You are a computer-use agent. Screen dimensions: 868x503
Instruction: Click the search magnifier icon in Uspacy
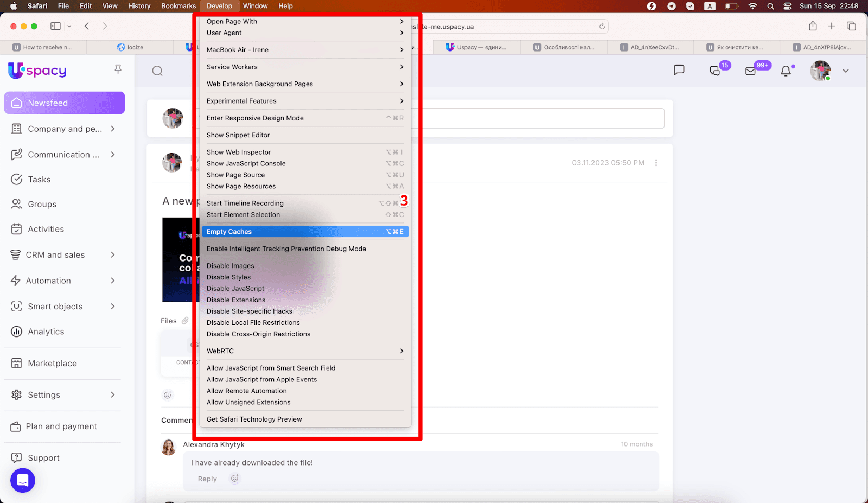(157, 71)
